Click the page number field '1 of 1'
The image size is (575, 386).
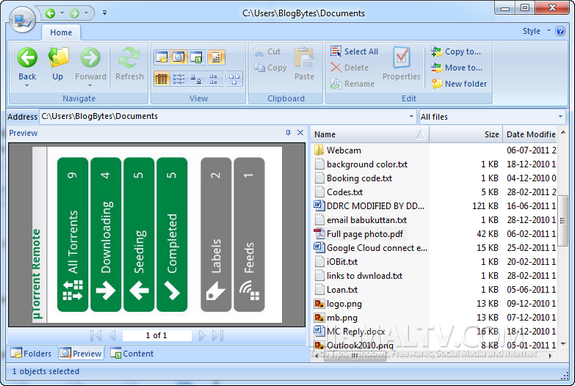click(157, 335)
